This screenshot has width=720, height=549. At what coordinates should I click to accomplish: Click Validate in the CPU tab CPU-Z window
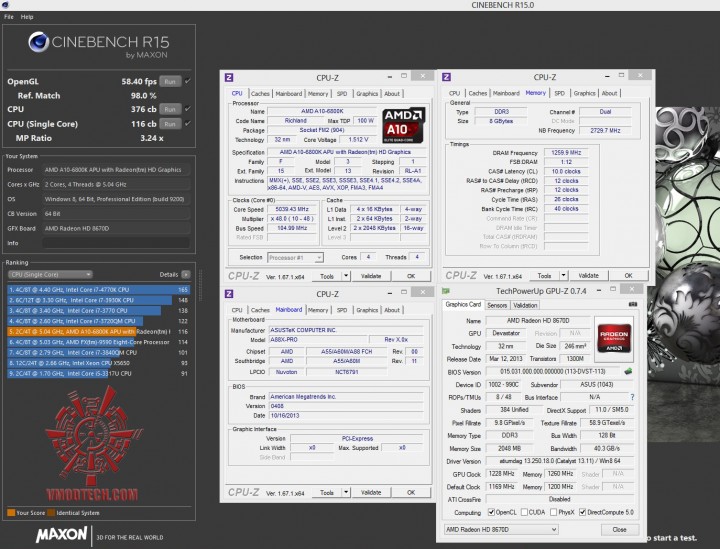371,276
